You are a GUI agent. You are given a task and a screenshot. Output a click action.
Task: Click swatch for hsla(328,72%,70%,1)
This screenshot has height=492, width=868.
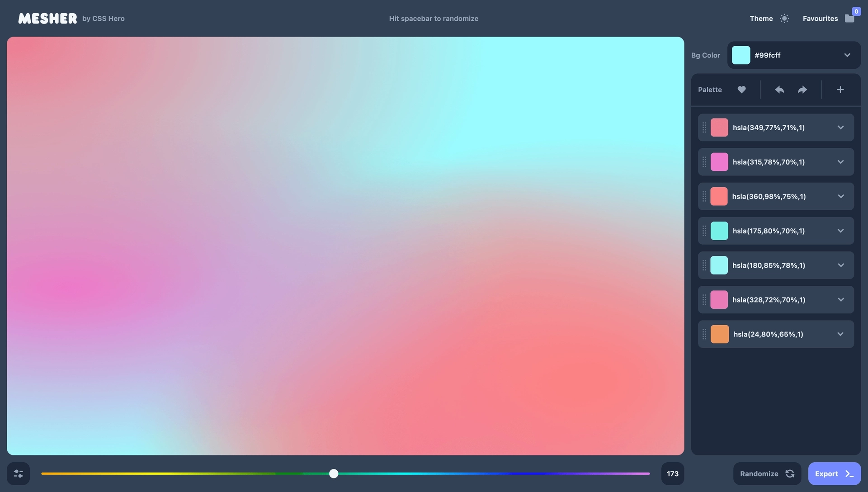point(719,299)
